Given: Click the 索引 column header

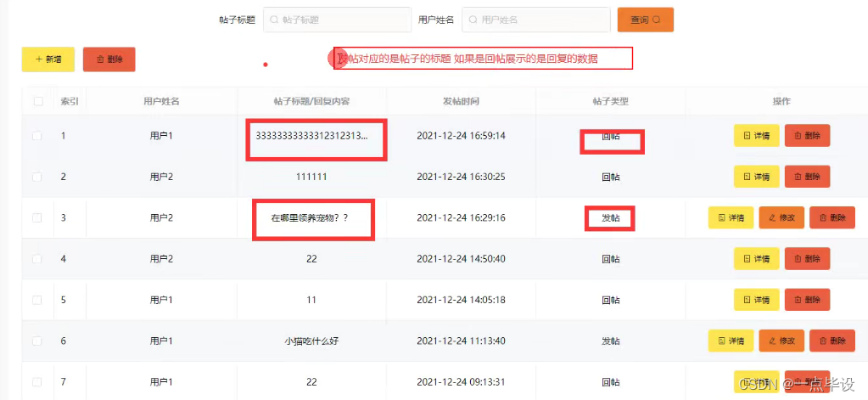Looking at the screenshot, I should point(70,101).
